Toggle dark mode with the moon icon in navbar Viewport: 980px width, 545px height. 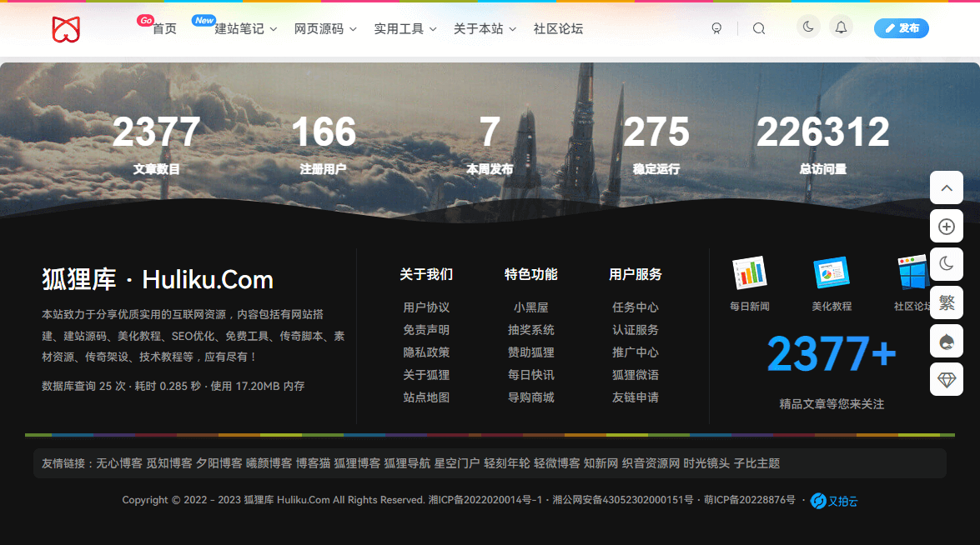tap(807, 27)
